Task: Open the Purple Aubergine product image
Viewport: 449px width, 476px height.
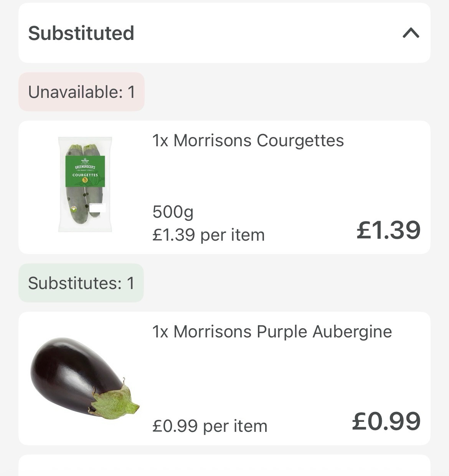Action: coord(85,378)
